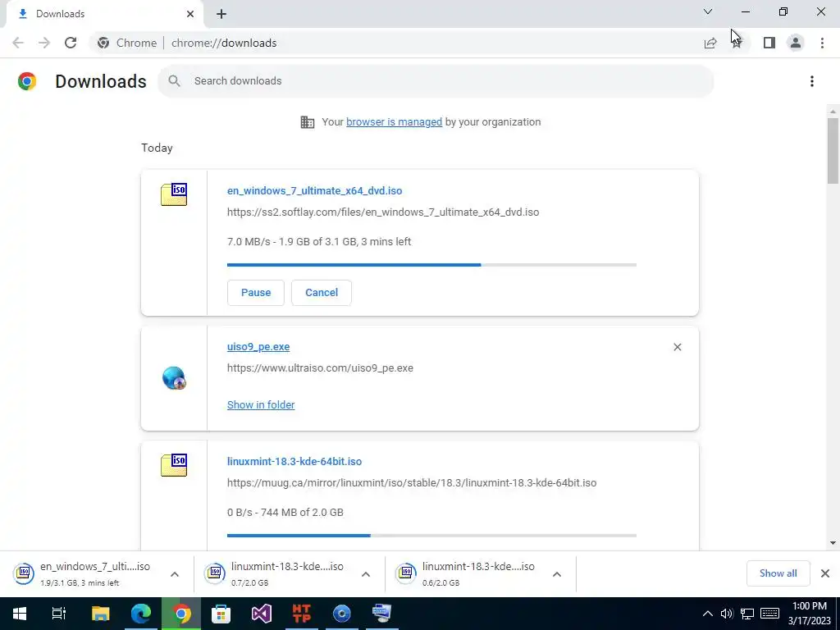This screenshot has height=630, width=840.
Task: Show hidden system tray icons
Action: coord(708,614)
